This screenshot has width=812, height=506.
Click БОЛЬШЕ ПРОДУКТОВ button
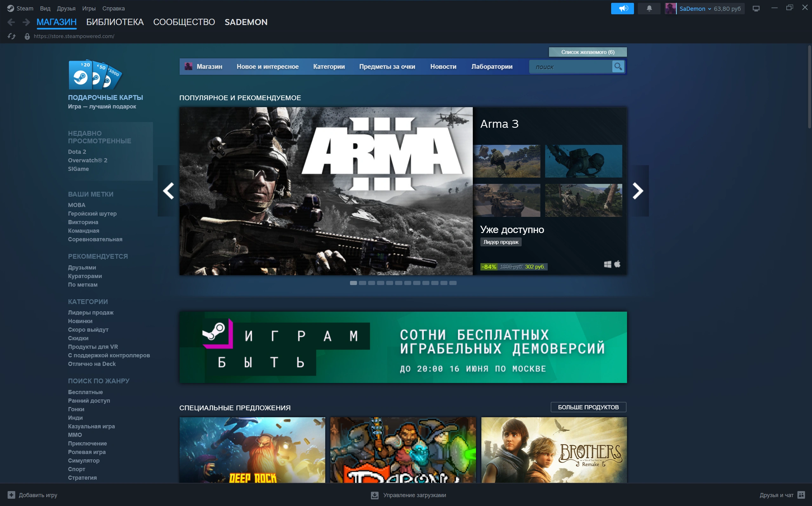tap(588, 407)
